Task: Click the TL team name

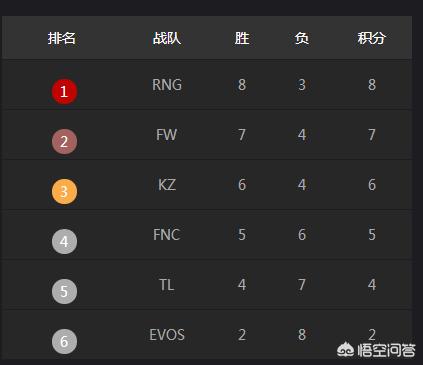Action: (167, 285)
